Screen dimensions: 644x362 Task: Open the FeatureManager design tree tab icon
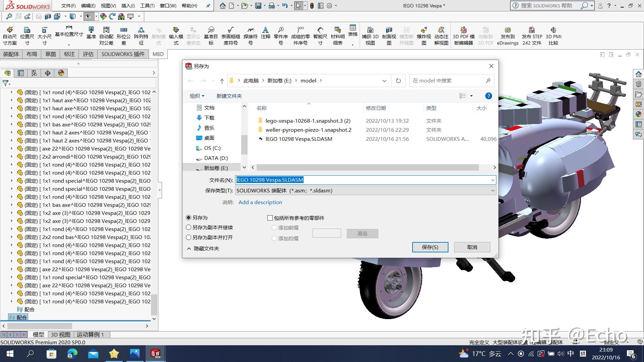(8, 73)
